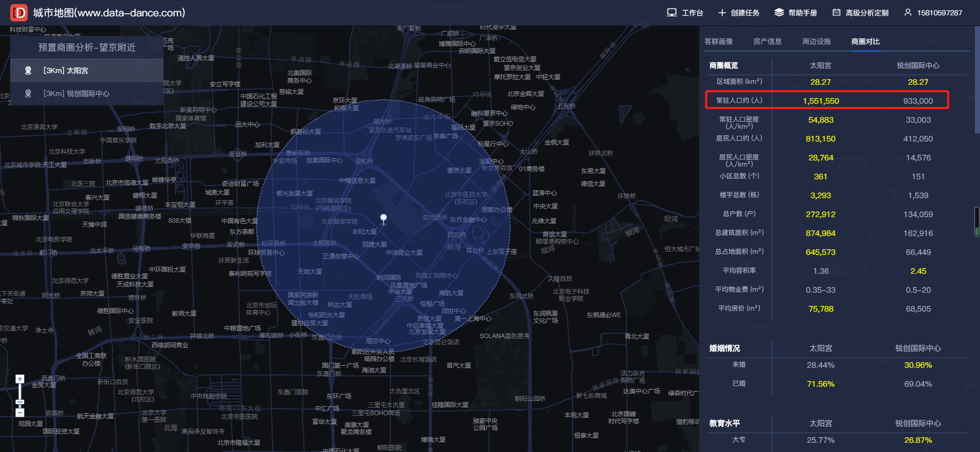Click the user avatar icon beside 15810597287
The height and width of the screenshot is (452, 980).
(908, 12)
